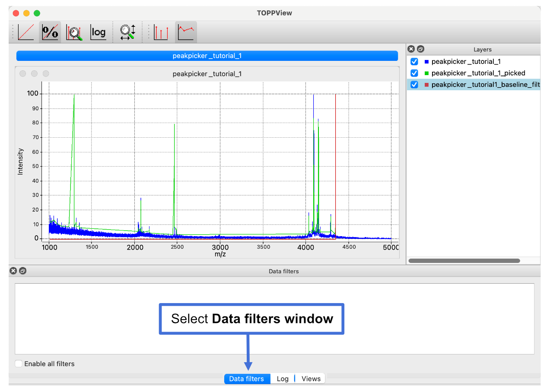Select the snap-to-maximum intensity magnifier icon
This screenshot has height=392, width=547.
pos(74,32)
